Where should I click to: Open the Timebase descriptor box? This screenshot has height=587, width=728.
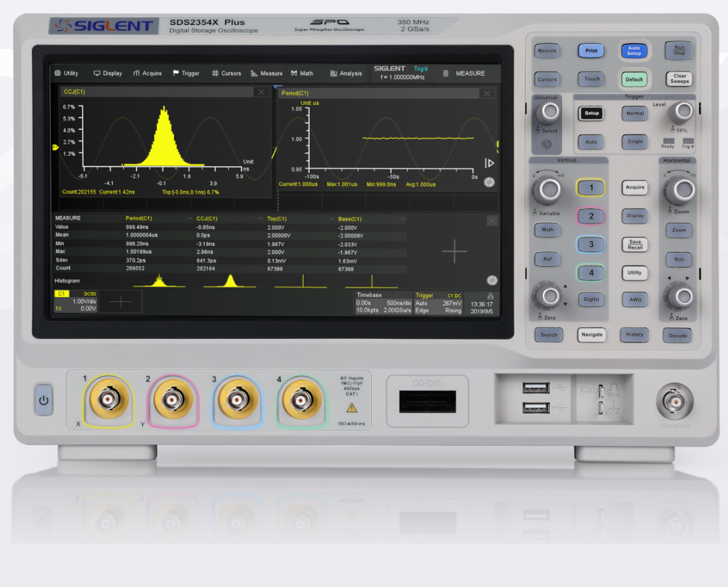click(x=384, y=303)
